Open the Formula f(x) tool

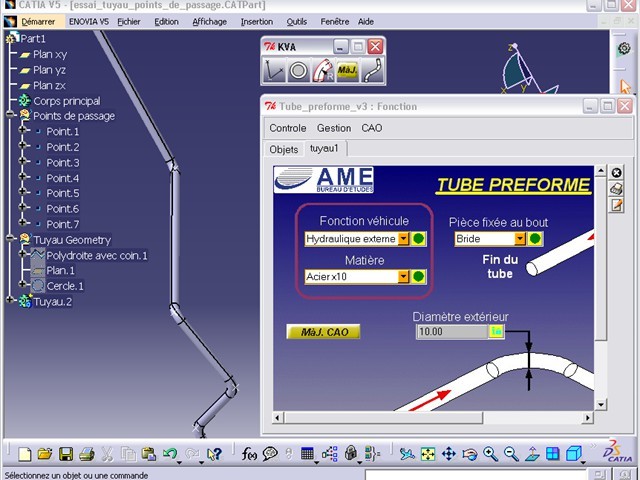(249, 454)
